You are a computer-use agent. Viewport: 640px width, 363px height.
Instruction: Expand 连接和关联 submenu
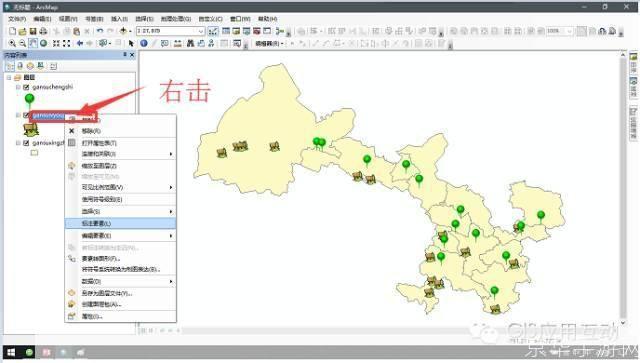[120, 154]
